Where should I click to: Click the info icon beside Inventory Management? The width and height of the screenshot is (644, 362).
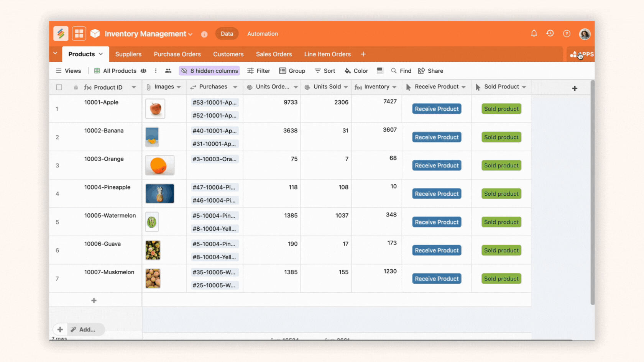point(204,34)
